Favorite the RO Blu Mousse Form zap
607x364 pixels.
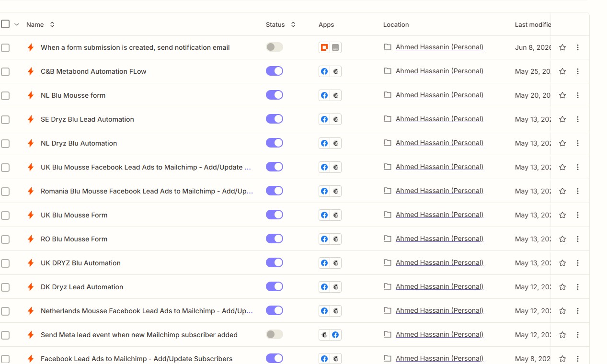[562, 239]
